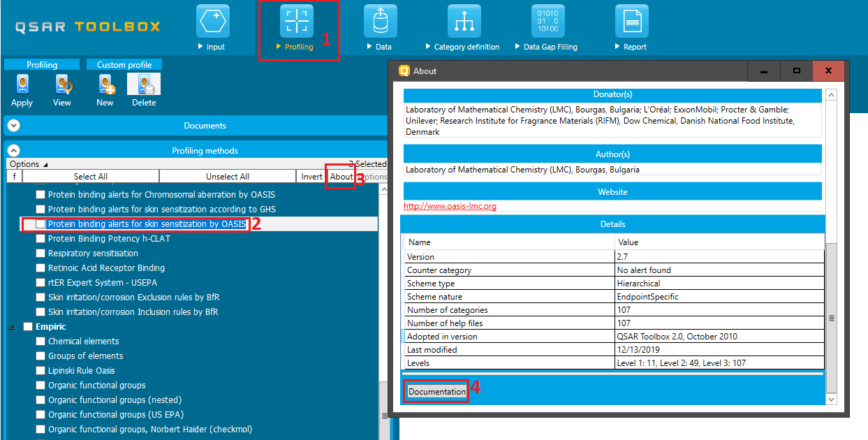
Task: Click the Select All button
Action: (x=91, y=177)
